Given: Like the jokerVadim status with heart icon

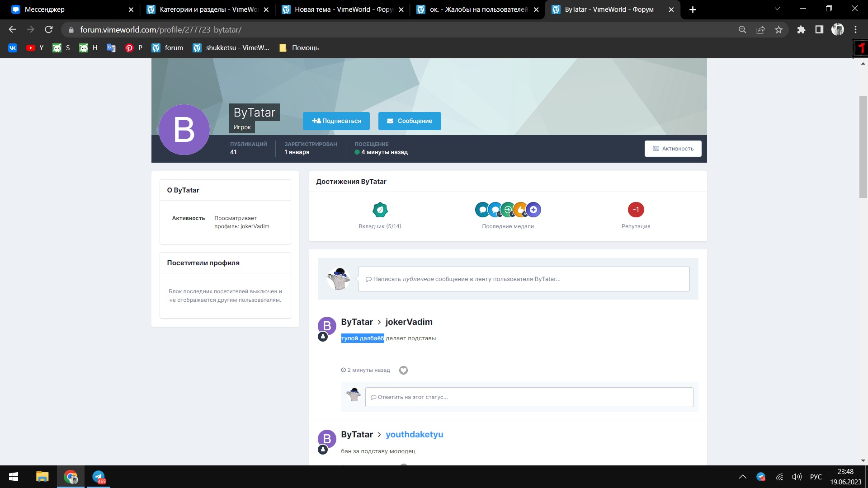Looking at the screenshot, I should [x=403, y=371].
